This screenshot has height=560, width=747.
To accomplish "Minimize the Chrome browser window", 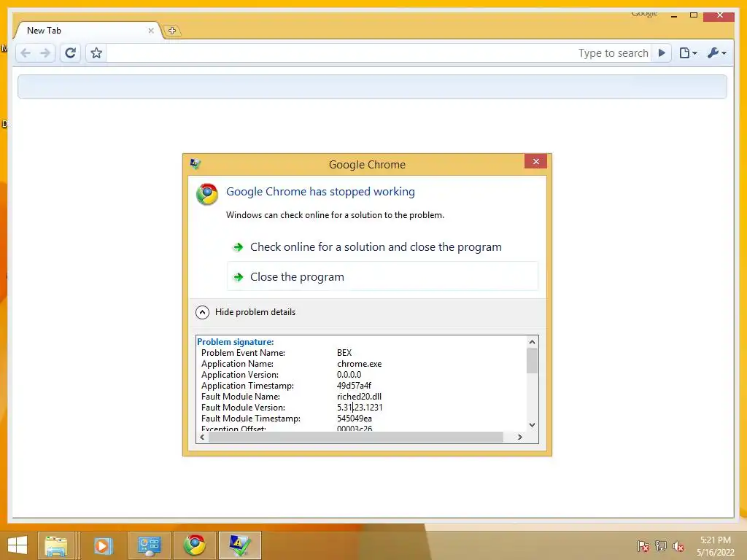I will coord(673,15).
